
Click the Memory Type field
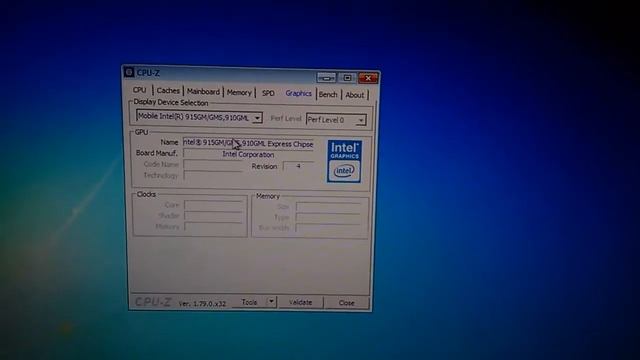(x=329, y=218)
